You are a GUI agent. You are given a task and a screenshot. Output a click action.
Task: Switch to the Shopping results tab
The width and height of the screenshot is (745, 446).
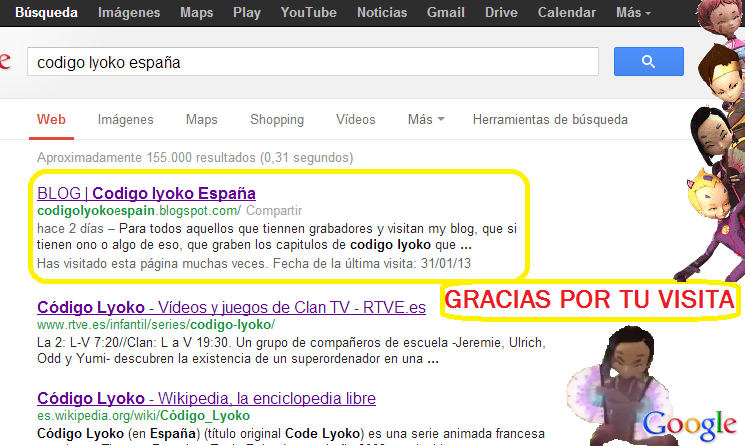[x=277, y=120]
